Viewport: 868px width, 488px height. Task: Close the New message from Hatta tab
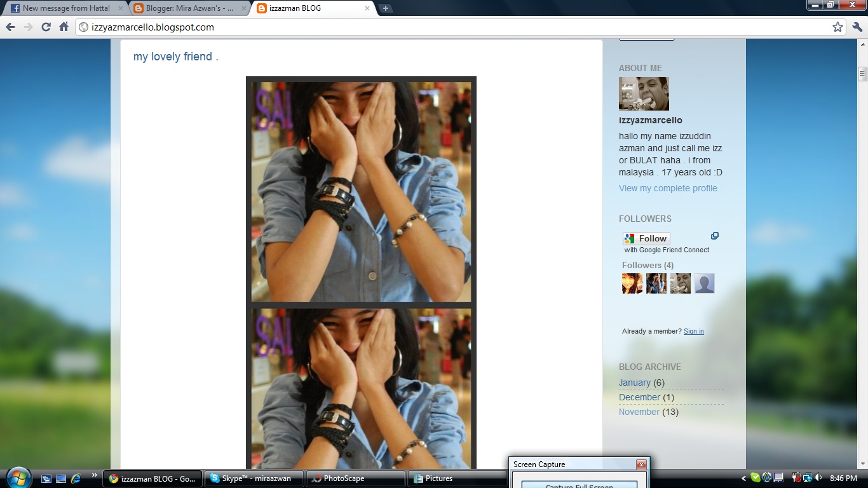(121, 8)
